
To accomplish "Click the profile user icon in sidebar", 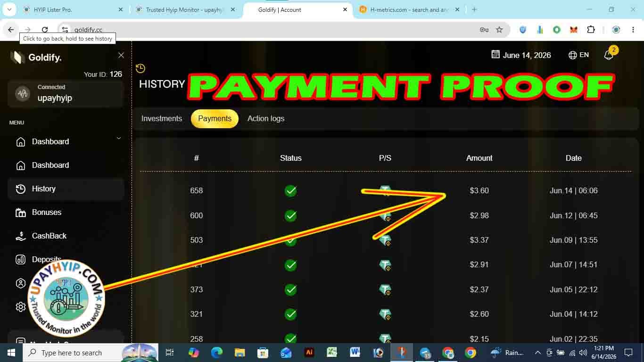I will (x=21, y=283).
